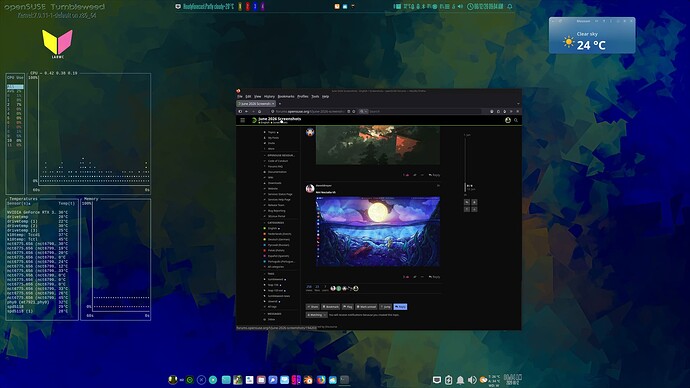Click the Mark unread button
Screen dimensions: 690x388
tap(366, 307)
